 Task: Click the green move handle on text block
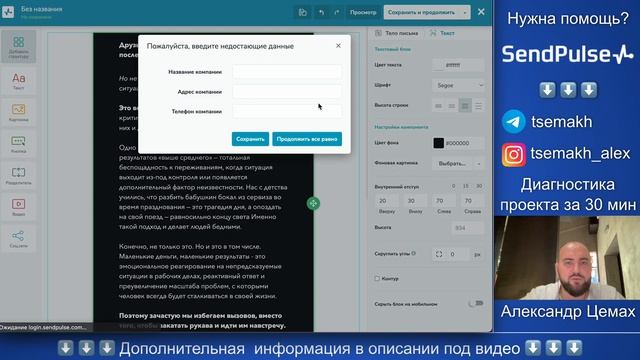point(313,203)
